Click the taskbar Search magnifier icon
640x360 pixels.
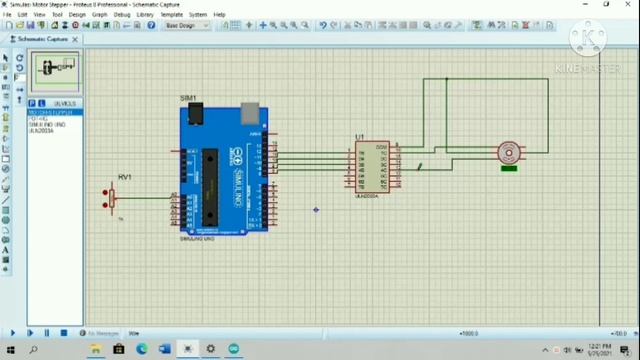point(33,349)
